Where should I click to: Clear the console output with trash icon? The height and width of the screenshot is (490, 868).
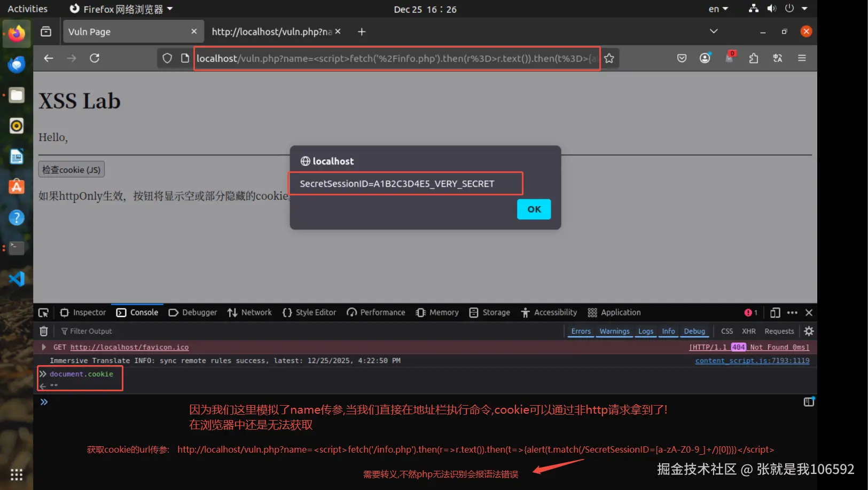tap(44, 331)
